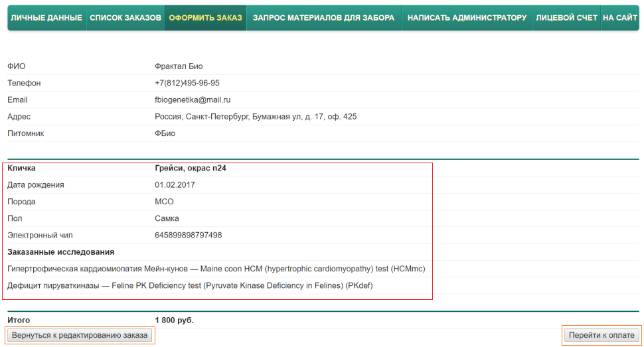Viewport: 644px width, 347px height.
Task: Click the Maine coon HCM test row
Action: (x=216, y=269)
